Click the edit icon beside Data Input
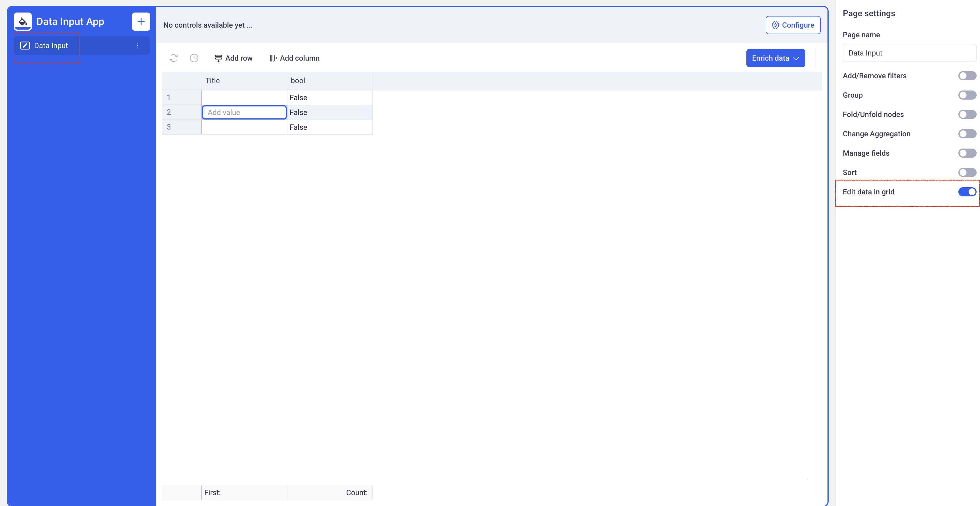 coord(25,46)
